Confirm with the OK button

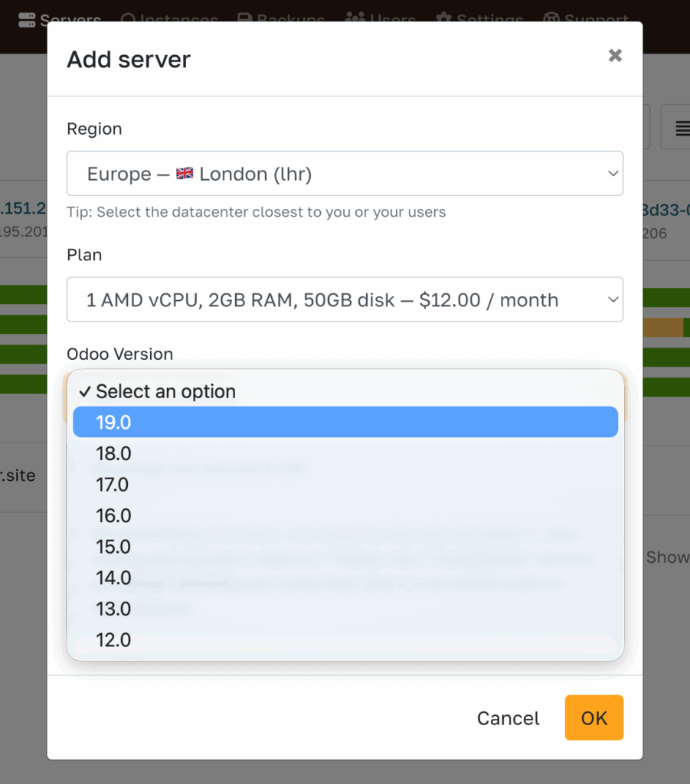pyautogui.click(x=594, y=717)
